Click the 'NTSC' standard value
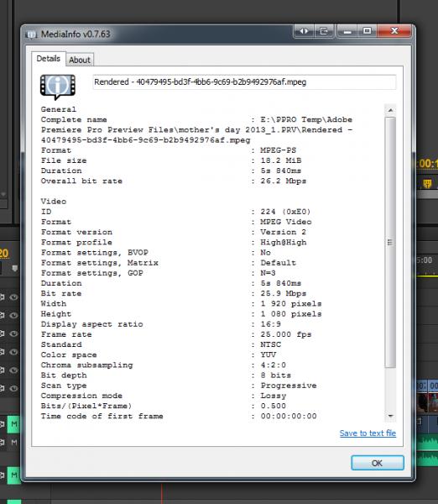Screen dimensions: 438x504 pyautogui.click(x=270, y=344)
